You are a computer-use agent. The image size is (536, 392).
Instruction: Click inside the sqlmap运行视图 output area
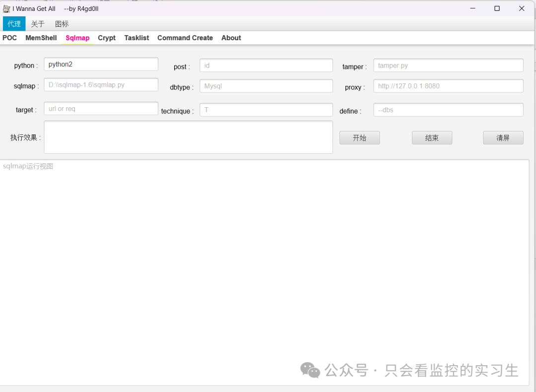[x=265, y=272]
